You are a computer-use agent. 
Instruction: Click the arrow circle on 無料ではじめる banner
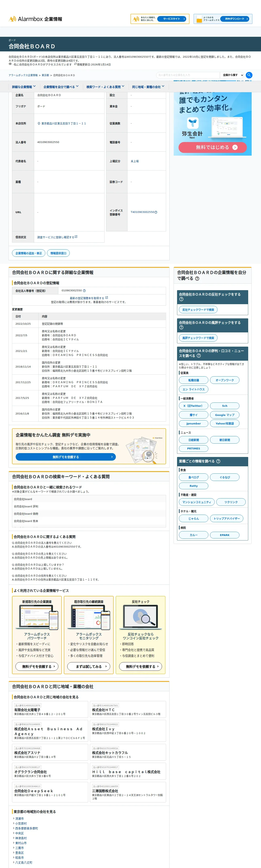[x=235, y=147]
